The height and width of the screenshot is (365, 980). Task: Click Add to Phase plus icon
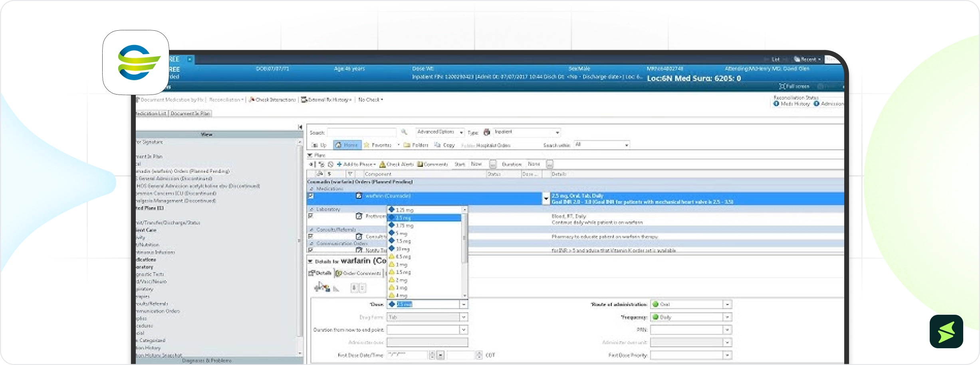pos(339,164)
